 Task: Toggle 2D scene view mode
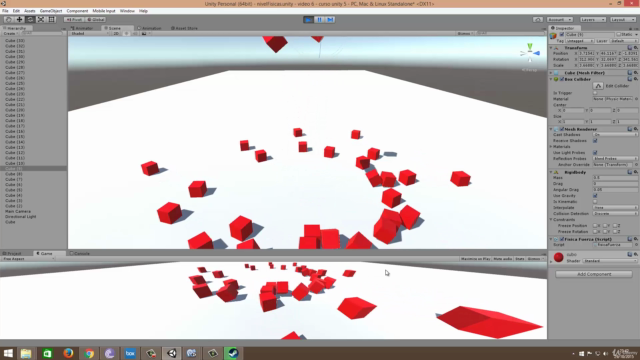pyautogui.click(x=116, y=33)
